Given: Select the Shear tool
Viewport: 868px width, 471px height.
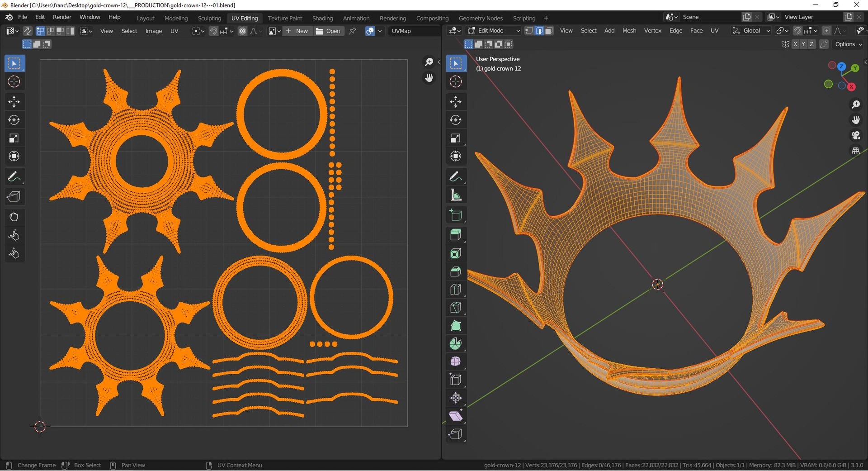Looking at the screenshot, I should [x=456, y=416].
